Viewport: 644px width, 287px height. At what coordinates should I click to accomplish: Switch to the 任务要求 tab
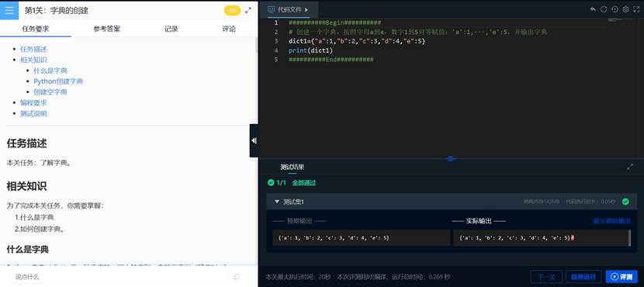tap(36, 29)
